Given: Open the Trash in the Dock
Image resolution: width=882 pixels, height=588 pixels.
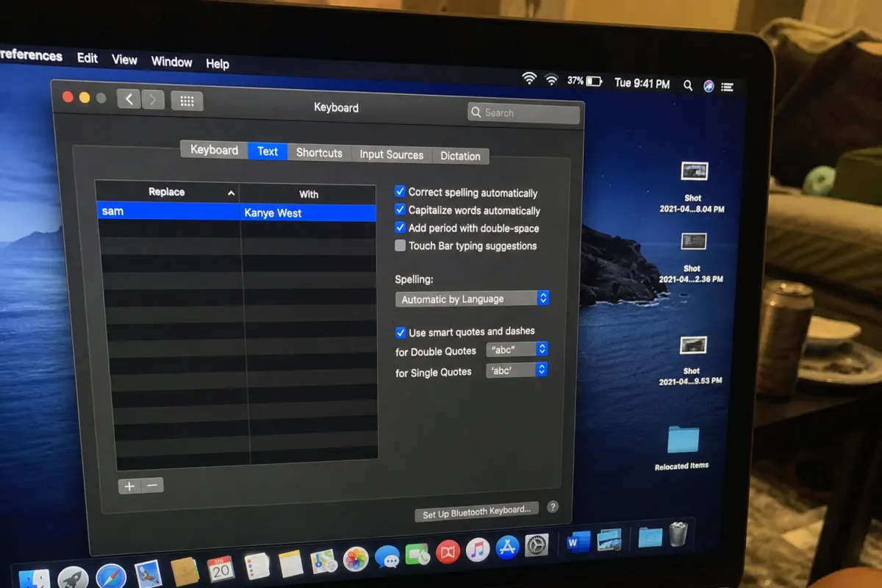Looking at the screenshot, I should (678, 534).
